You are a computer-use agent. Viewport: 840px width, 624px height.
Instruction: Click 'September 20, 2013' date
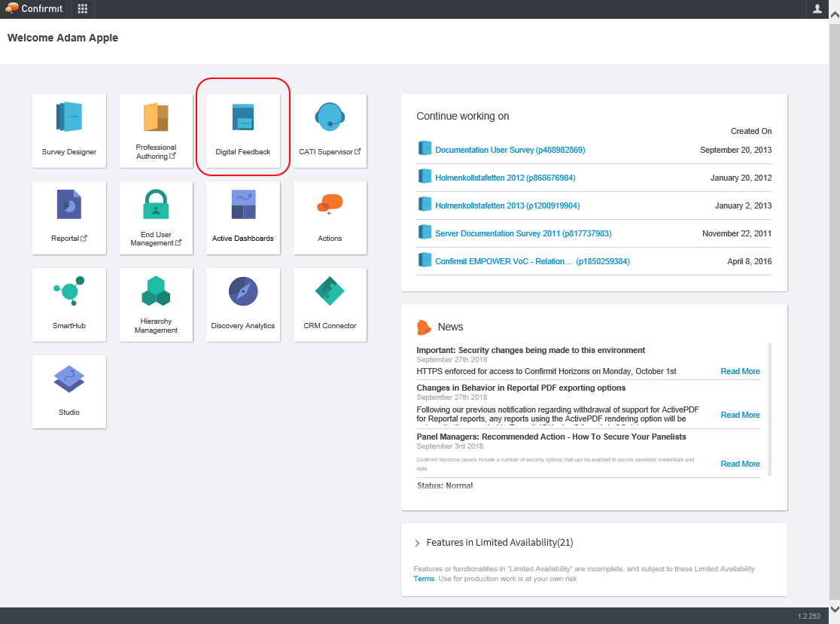point(735,150)
